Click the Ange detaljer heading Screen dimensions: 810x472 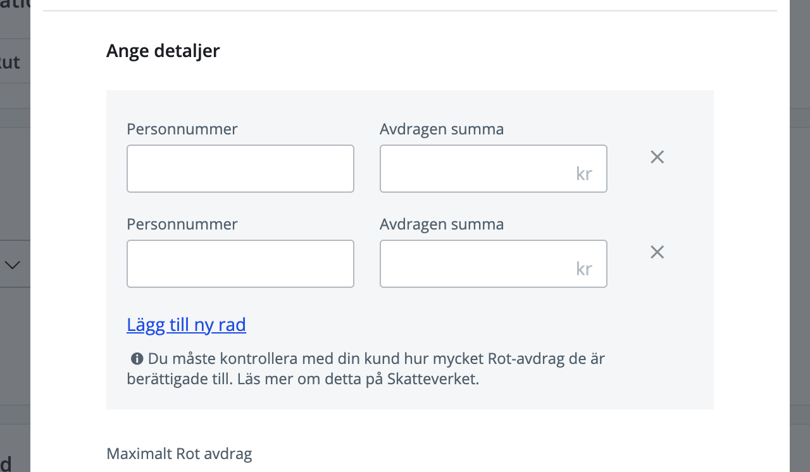click(x=163, y=51)
